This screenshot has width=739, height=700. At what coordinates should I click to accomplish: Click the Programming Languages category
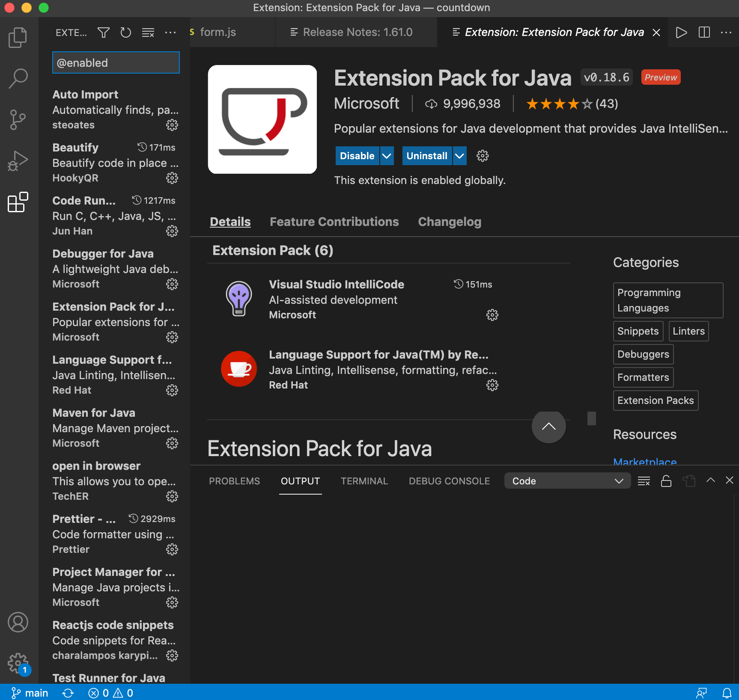pos(668,300)
